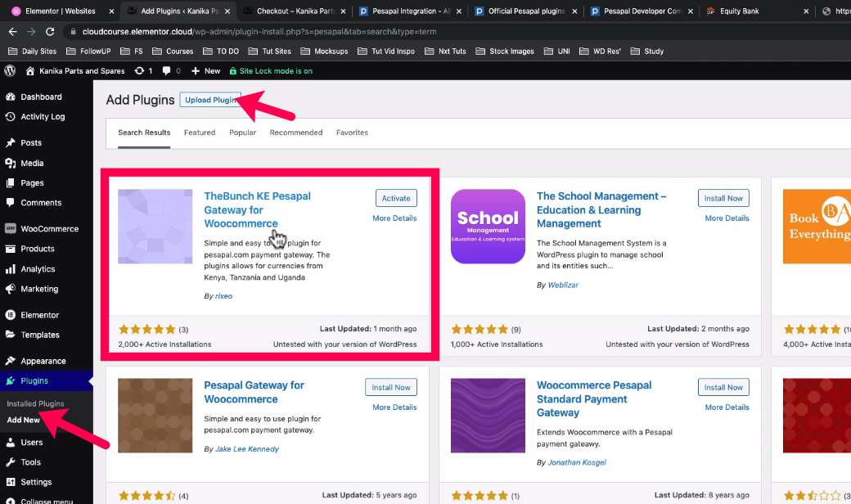Click the browser back arrow

coord(12,31)
